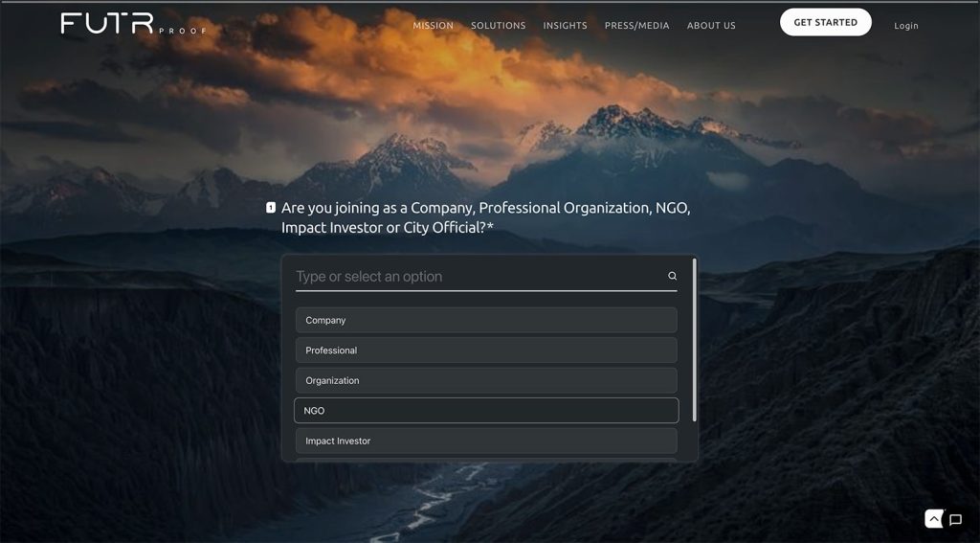Click the FUTR Proof logo

(x=133, y=24)
